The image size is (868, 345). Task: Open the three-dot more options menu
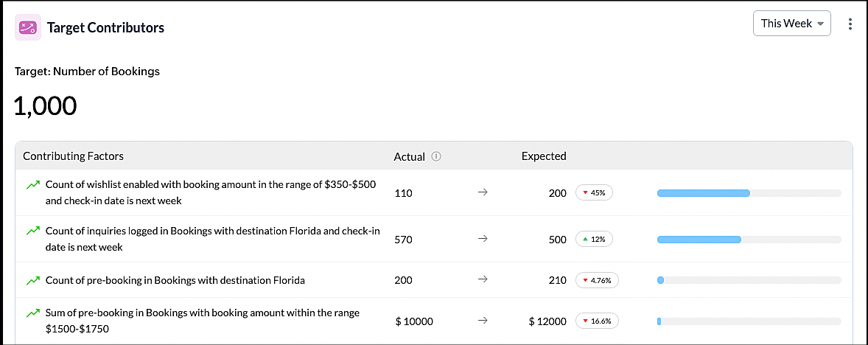pyautogui.click(x=850, y=24)
